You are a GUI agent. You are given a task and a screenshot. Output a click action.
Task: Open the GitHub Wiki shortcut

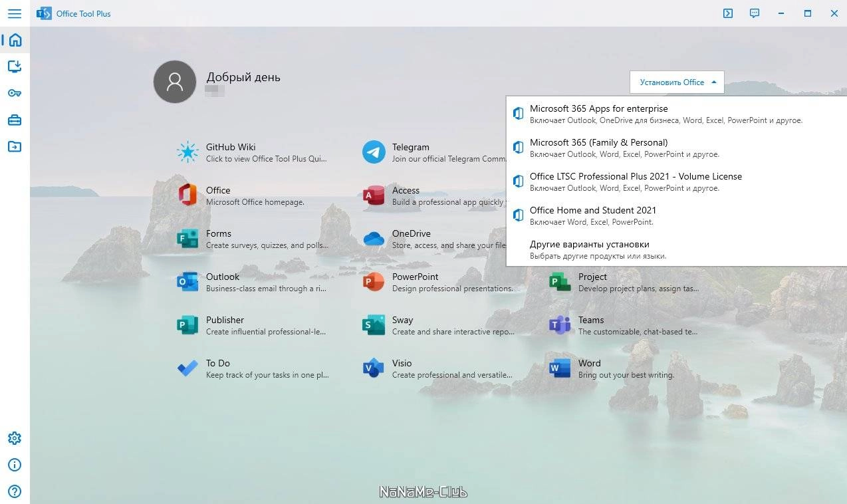(253, 152)
